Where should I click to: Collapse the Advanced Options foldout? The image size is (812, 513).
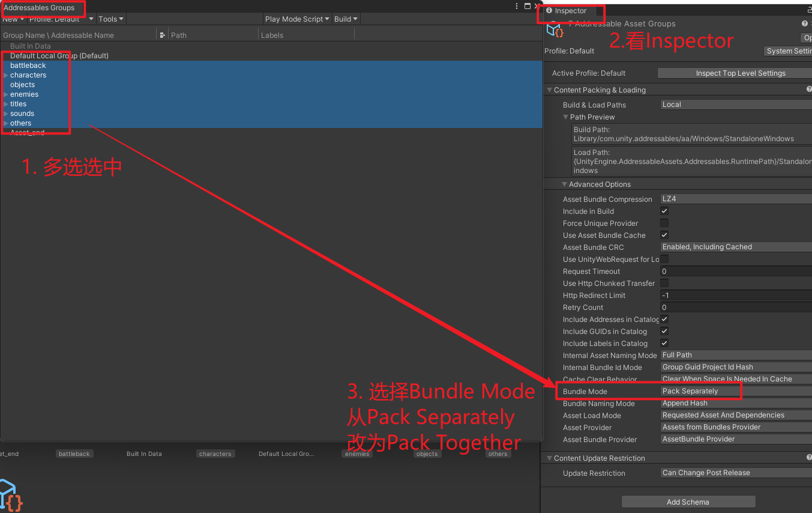click(x=565, y=184)
